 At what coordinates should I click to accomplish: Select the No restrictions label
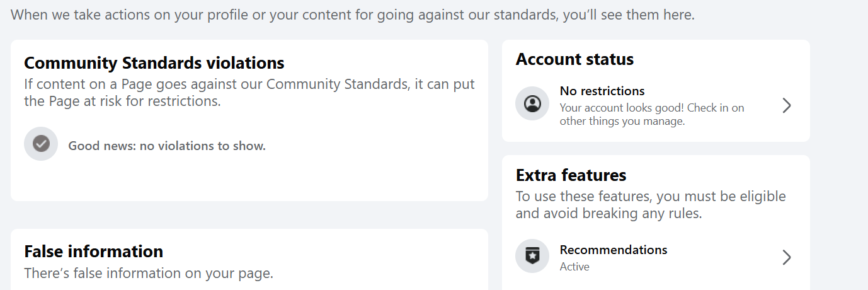pyautogui.click(x=602, y=91)
